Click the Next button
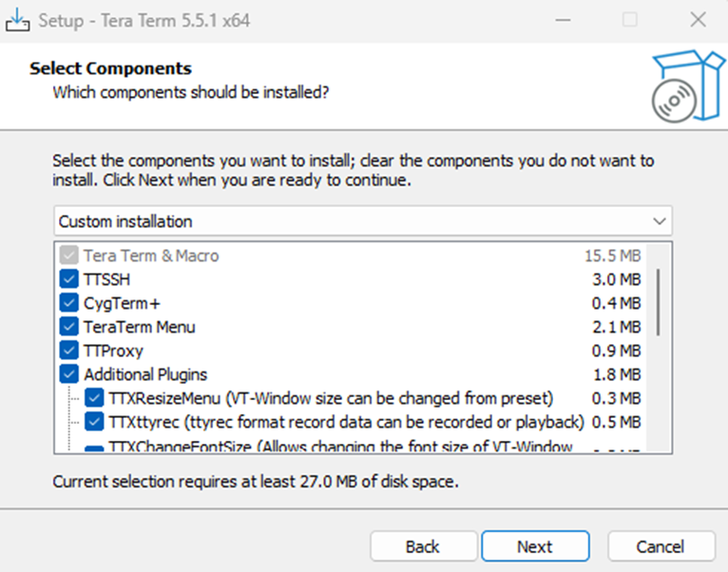Viewport: 728px width, 572px height. [534, 546]
